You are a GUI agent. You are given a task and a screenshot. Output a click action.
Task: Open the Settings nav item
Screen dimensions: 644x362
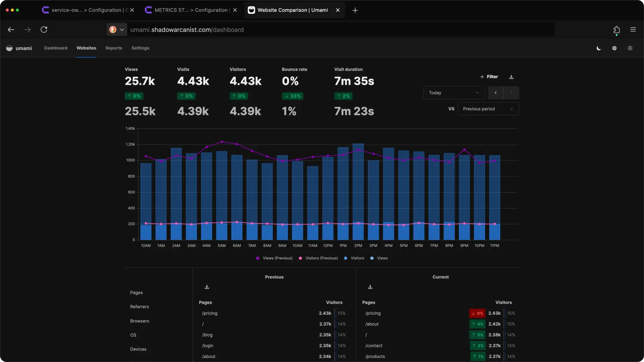coord(140,48)
